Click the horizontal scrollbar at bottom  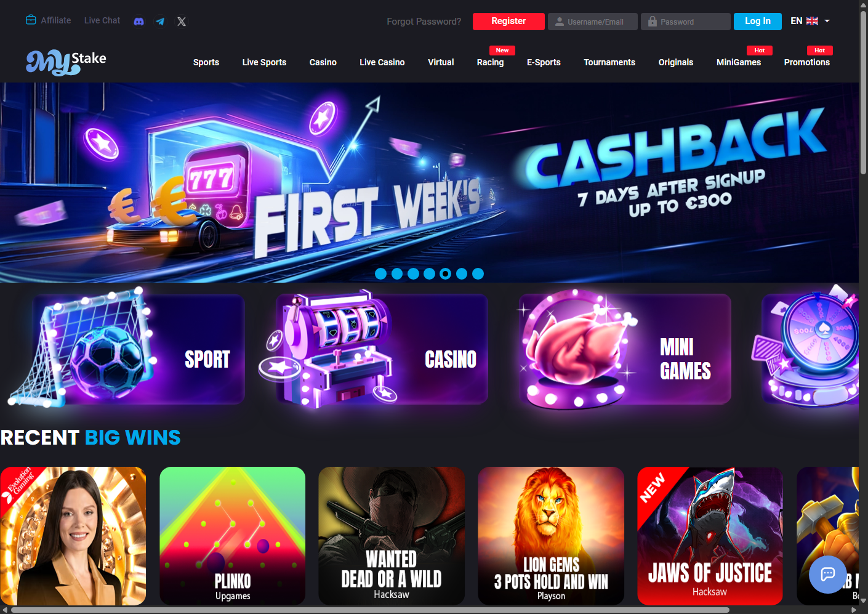pos(370,610)
